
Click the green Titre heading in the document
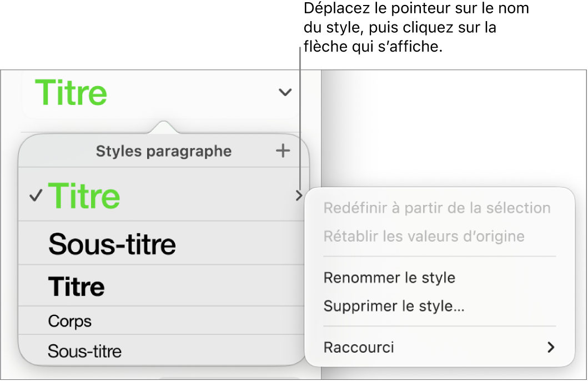71,92
